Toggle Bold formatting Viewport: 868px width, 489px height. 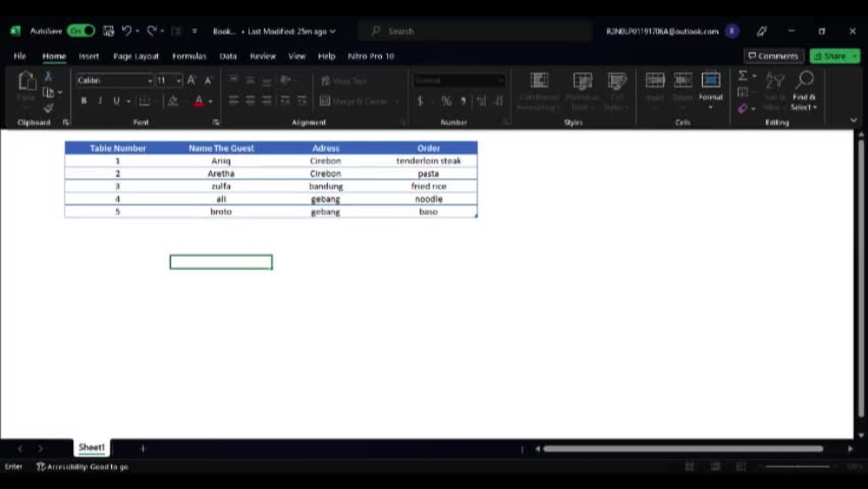[83, 101]
